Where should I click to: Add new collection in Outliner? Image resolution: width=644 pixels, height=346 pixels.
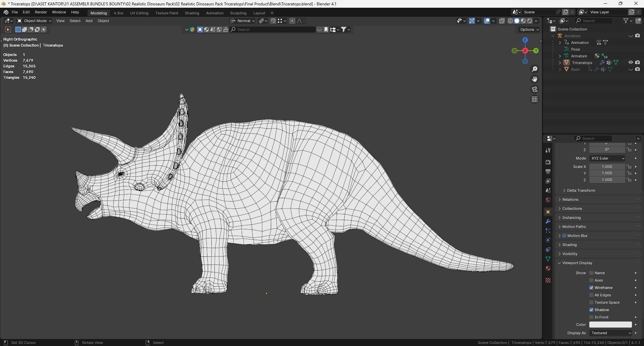tap(638, 21)
